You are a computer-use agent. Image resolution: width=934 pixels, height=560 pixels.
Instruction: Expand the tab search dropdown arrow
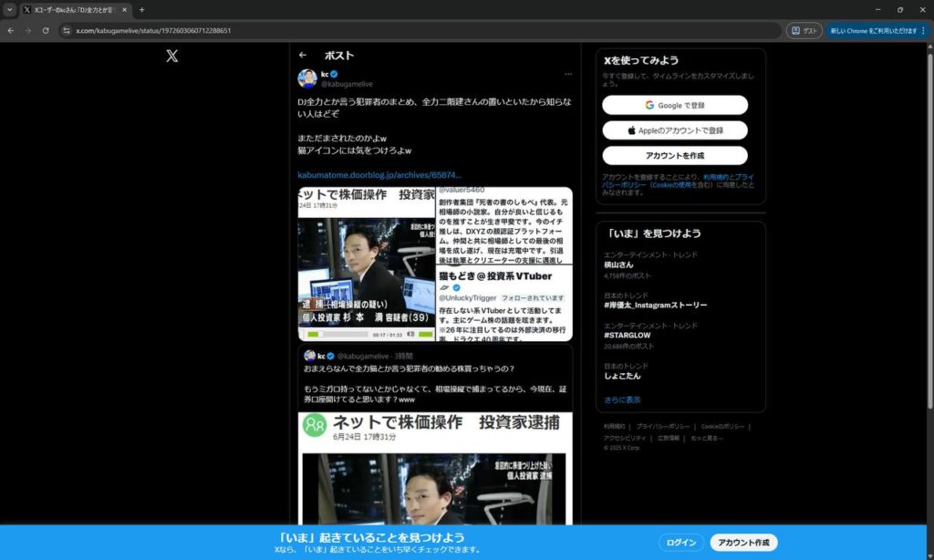[9, 10]
